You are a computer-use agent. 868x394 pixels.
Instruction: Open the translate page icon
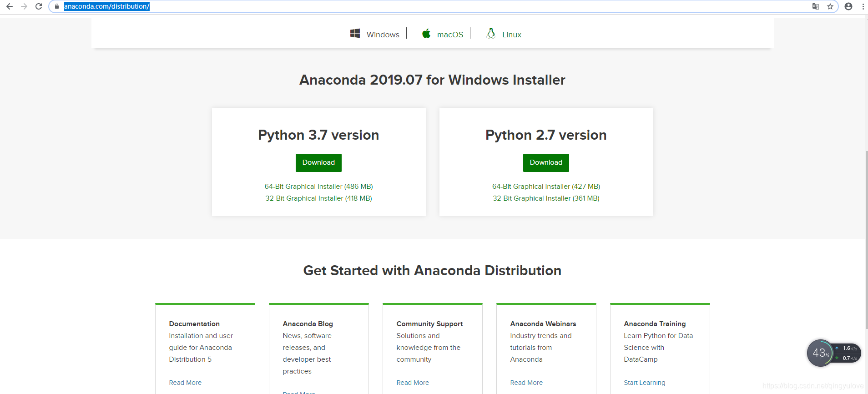pos(816,6)
